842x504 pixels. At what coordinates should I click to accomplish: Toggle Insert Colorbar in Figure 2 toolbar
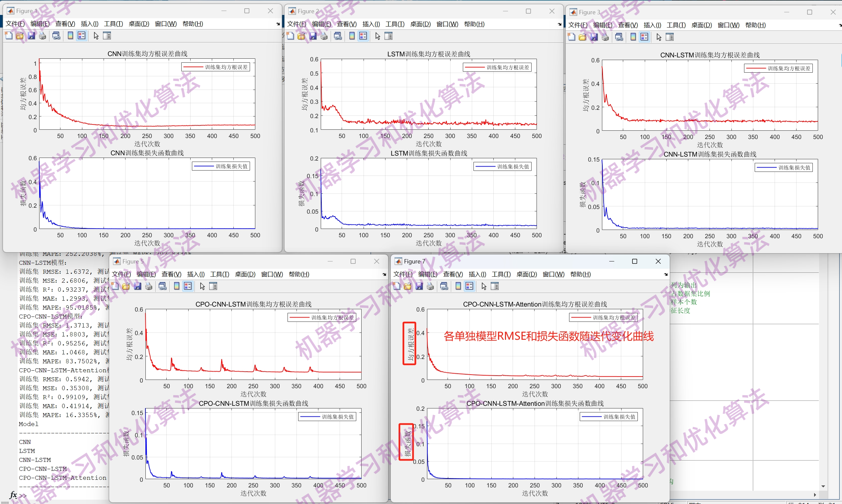click(x=352, y=36)
